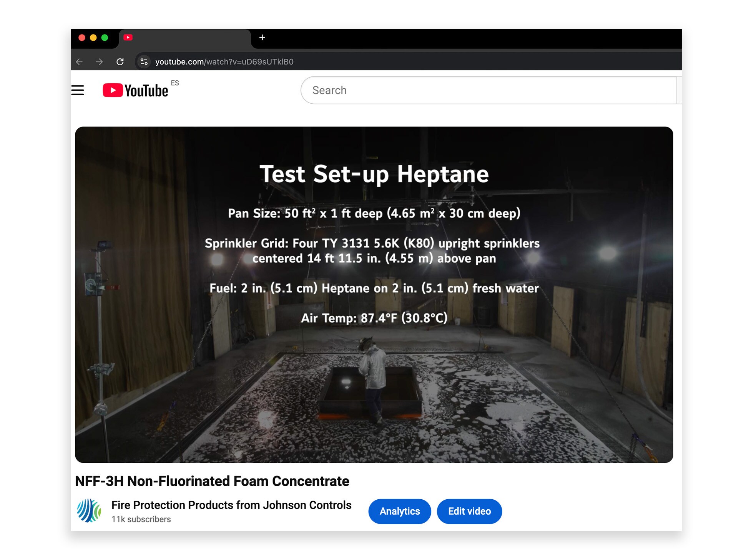751x560 pixels.
Task: Click the YouTube logo
Action: (x=135, y=91)
